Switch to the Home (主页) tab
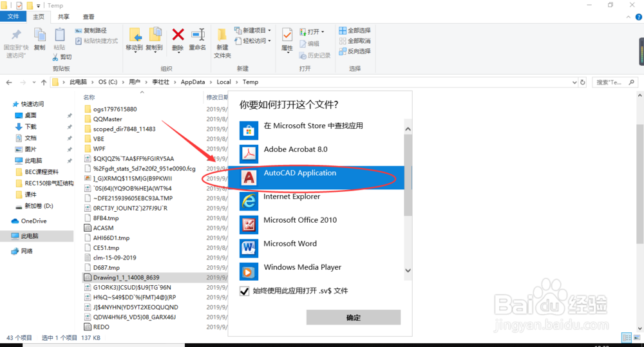Viewport: 644px width, 347px height. pyautogui.click(x=39, y=17)
